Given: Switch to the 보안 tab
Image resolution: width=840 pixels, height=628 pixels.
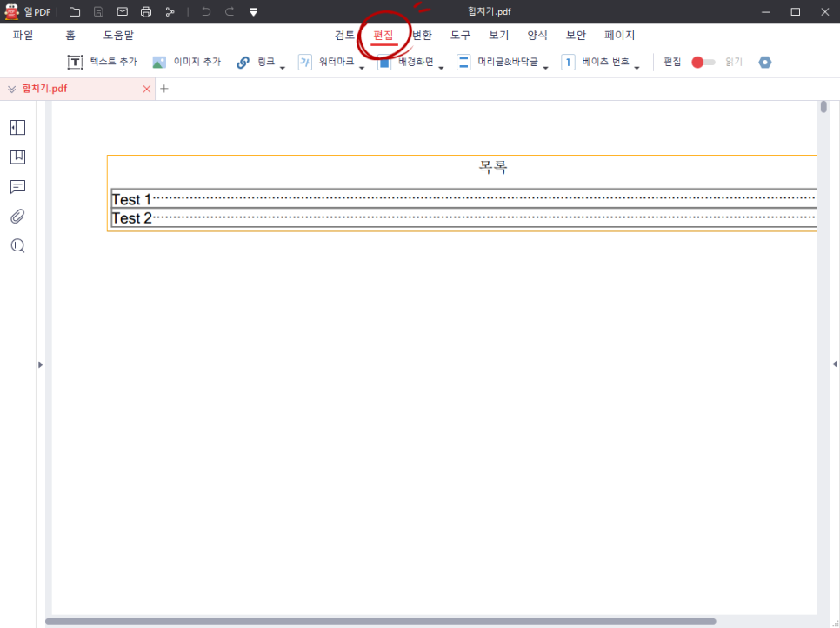Looking at the screenshot, I should coord(576,36).
